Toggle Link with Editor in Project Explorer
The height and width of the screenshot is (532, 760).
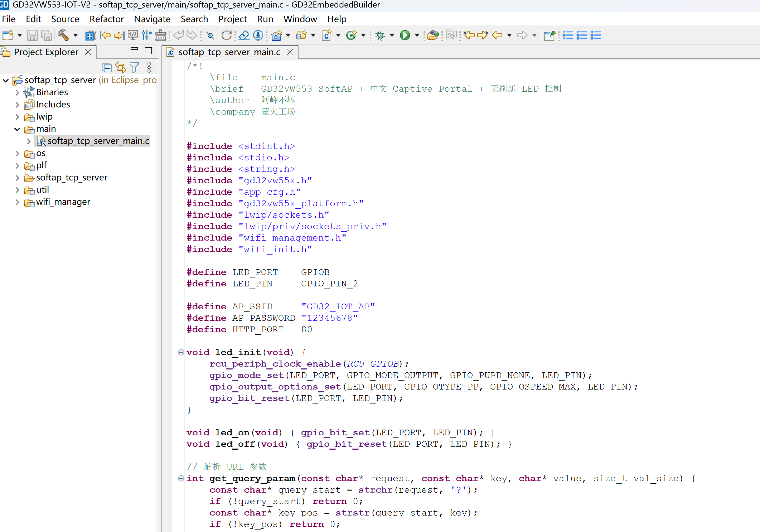[121, 67]
